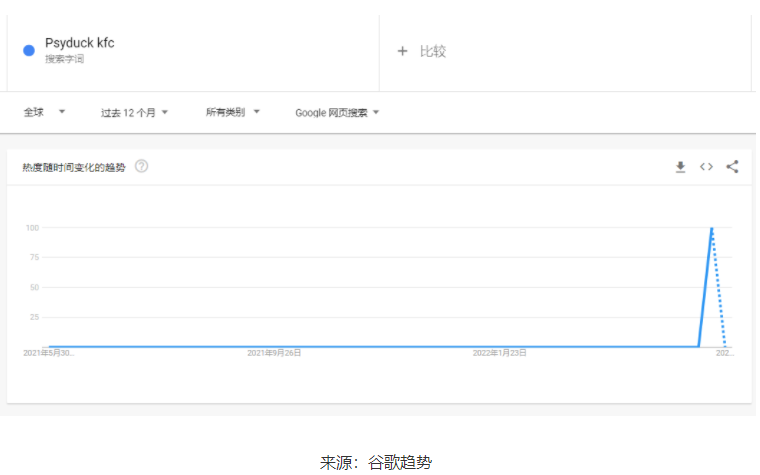Click the 25 y-axis value
The image size is (760, 475).
(x=34, y=317)
